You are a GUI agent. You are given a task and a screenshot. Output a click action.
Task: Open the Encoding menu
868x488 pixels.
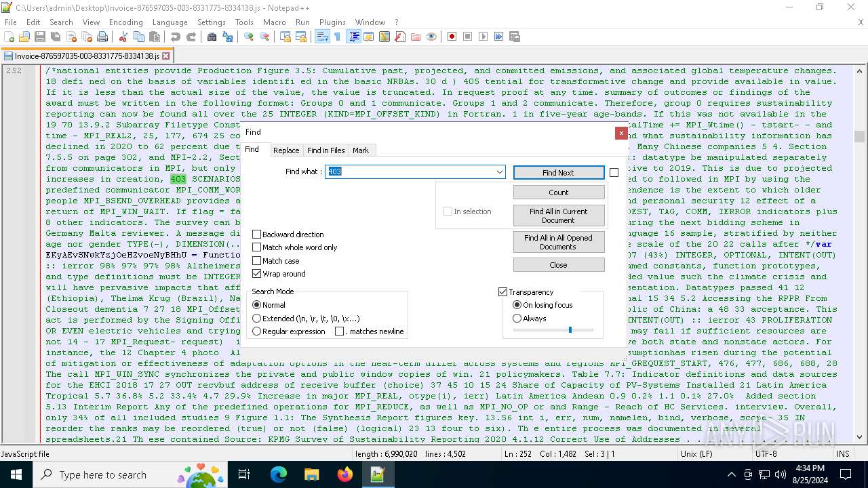pyautogui.click(x=125, y=22)
